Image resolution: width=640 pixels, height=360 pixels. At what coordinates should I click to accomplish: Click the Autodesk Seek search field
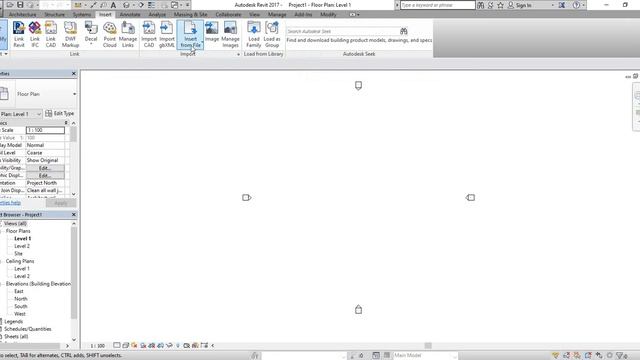coord(342,31)
